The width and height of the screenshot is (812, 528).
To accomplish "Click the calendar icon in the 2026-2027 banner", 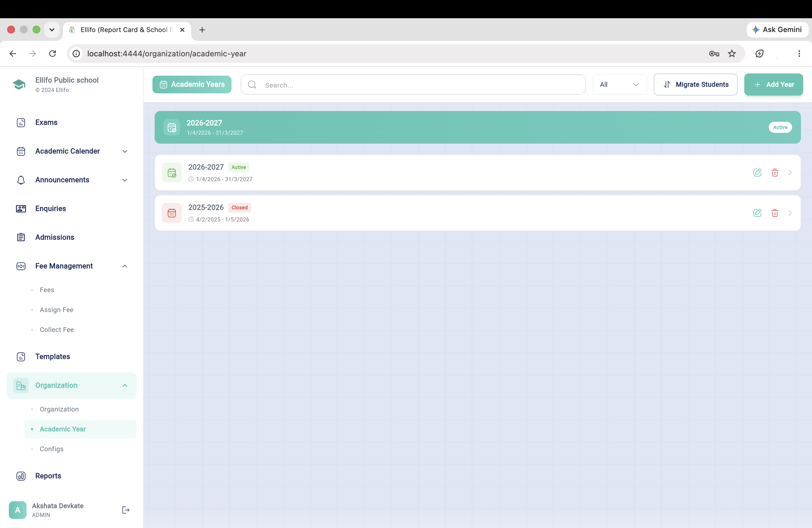I will point(172,127).
